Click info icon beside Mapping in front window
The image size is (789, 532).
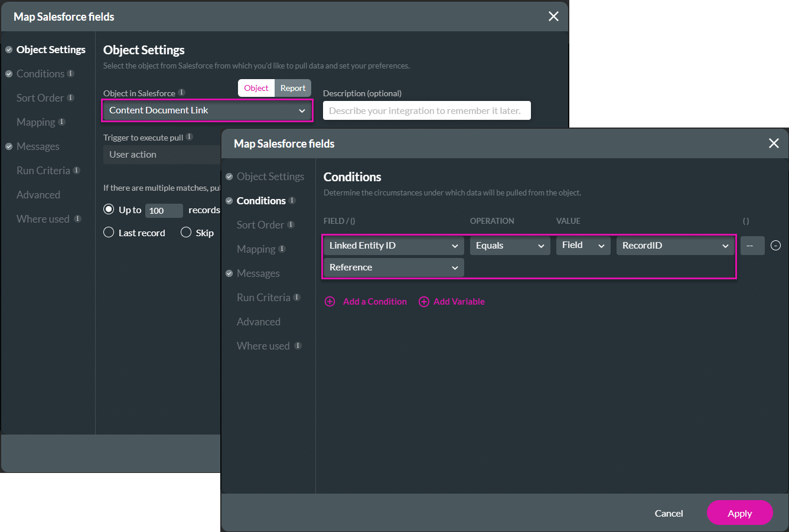tap(282, 249)
